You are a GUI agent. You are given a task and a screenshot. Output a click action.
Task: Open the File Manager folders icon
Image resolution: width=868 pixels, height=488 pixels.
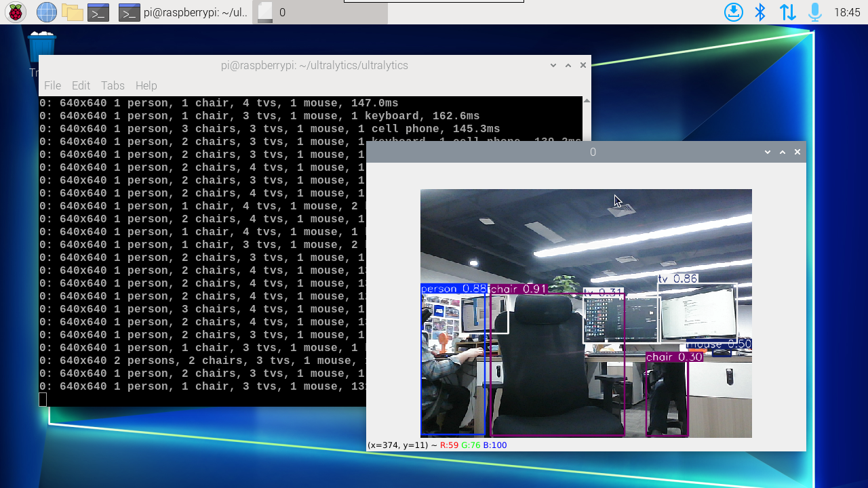73,12
